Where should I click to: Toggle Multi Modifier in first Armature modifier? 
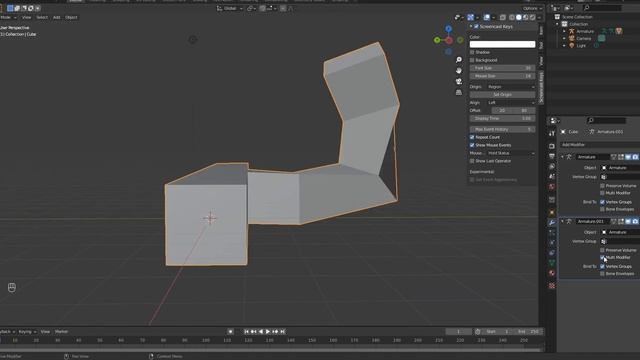click(602, 193)
